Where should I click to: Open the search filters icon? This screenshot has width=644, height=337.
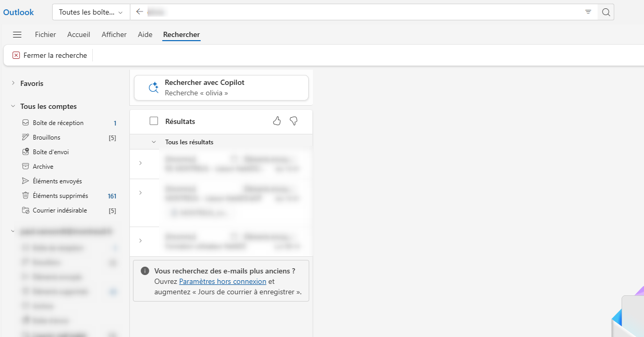pos(588,12)
